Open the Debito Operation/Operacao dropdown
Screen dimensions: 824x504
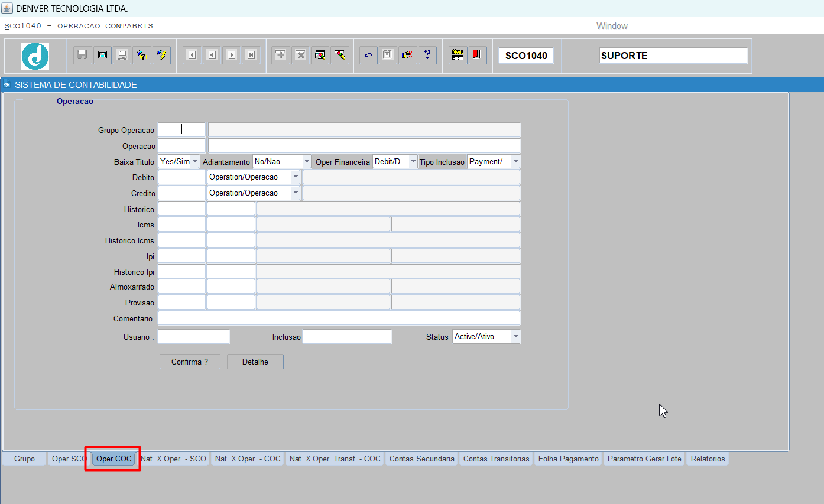coord(254,177)
